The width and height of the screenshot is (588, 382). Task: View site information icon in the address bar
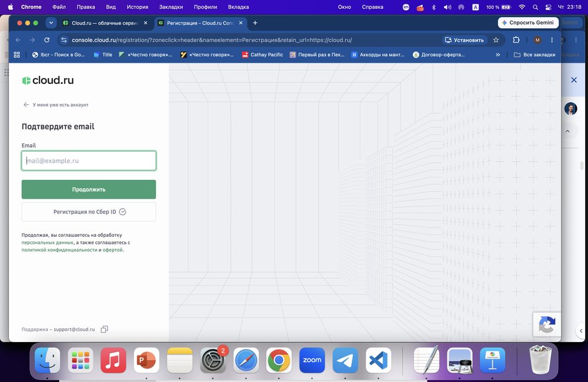tap(64, 40)
